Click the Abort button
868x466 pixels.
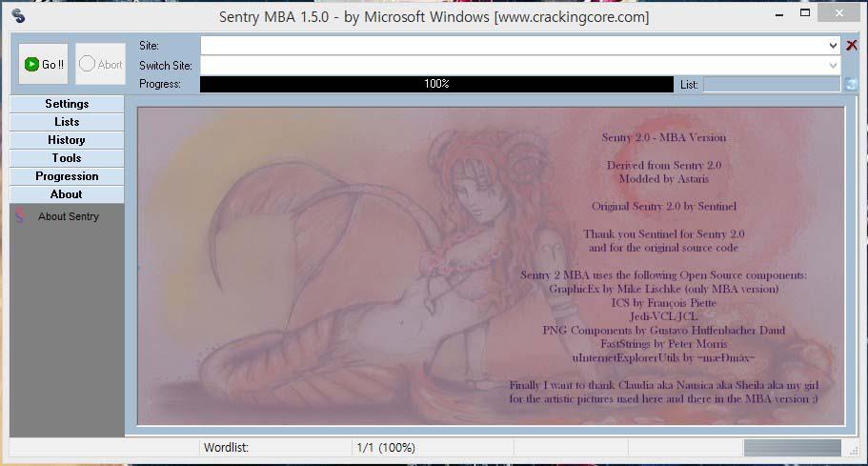[100, 64]
